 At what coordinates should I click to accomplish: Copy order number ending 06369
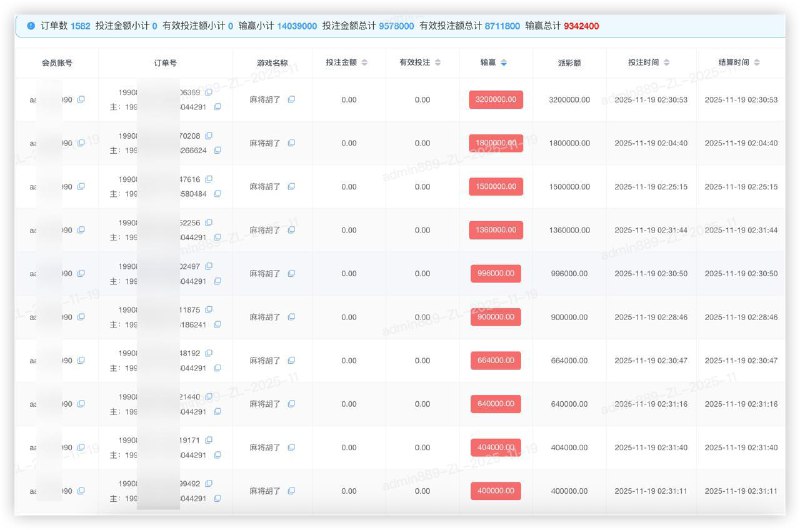pyautogui.click(x=209, y=92)
